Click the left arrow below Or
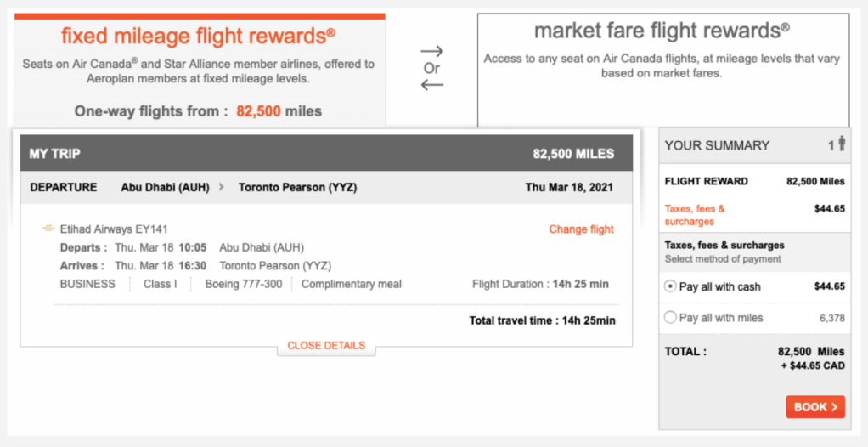The height and width of the screenshot is (447, 868). point(432,85)
